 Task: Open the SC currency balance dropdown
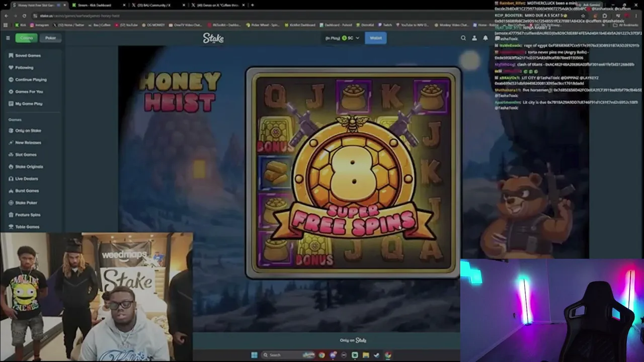coord(343,38)
